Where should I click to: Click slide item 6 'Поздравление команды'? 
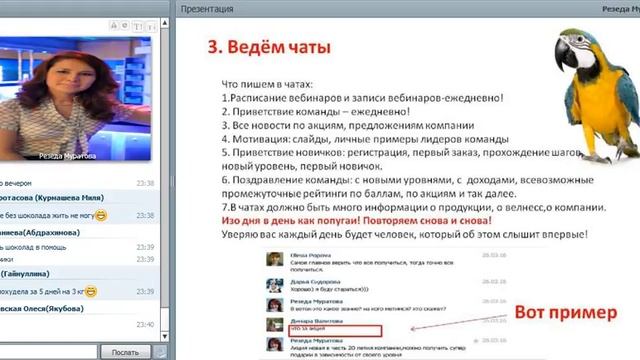[x=407, y=187]
